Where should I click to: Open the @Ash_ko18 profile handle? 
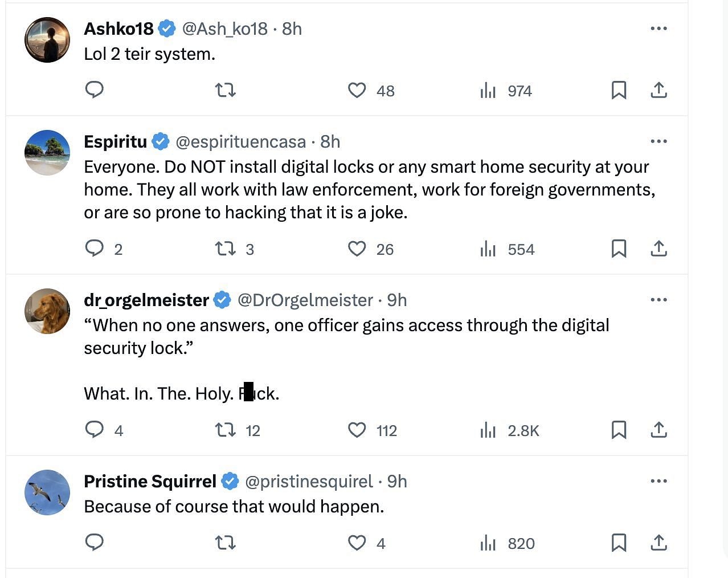pos(224,29)
